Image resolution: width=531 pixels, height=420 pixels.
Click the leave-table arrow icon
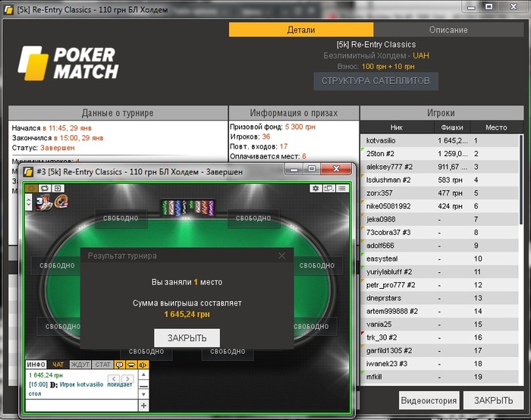pyautogui.click(x=58, y=188)
